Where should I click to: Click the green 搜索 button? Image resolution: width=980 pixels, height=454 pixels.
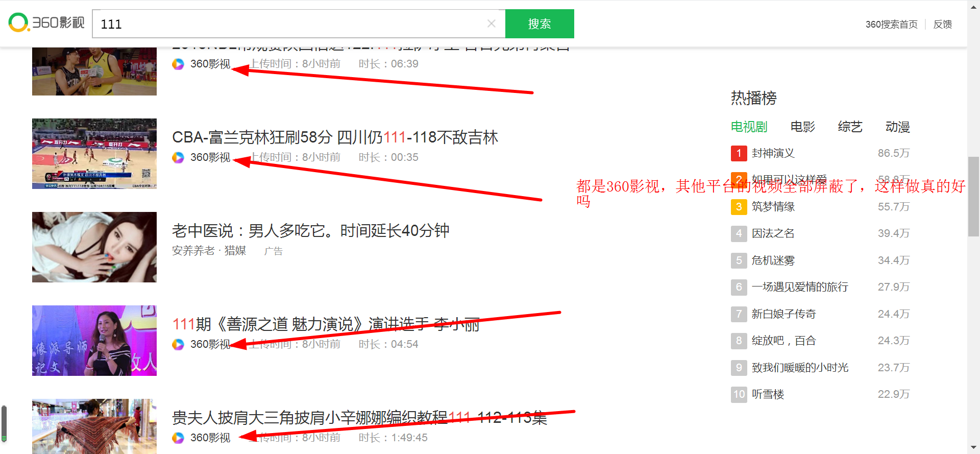[540, 23]
